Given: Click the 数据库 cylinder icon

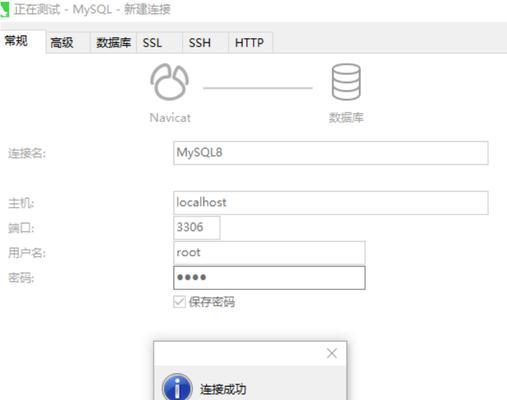Looking at the screenshot, I should coord(346,82).
